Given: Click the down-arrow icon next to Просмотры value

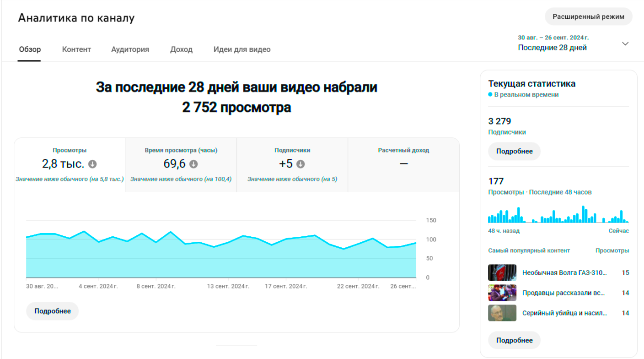Looking at the screenshot, I should (92, 164).
